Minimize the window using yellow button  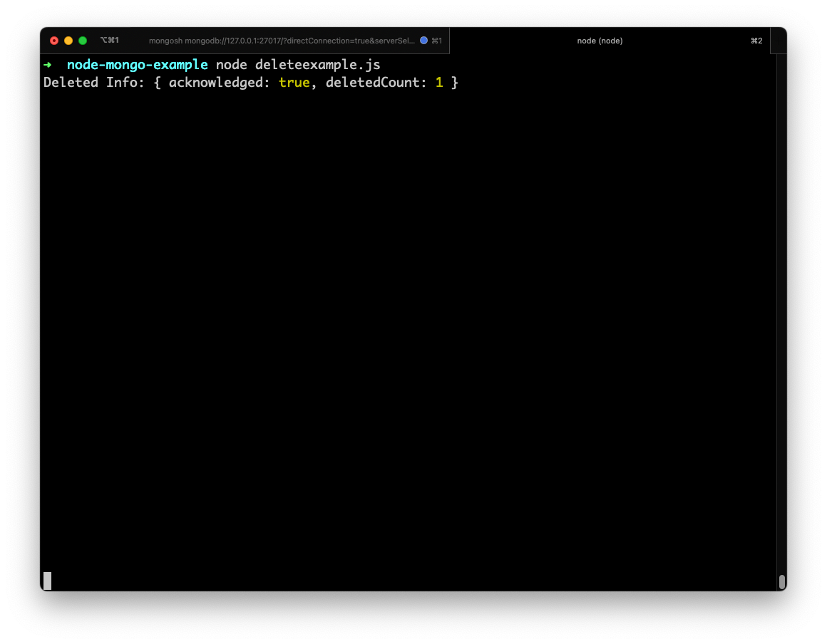click(68, 41)
